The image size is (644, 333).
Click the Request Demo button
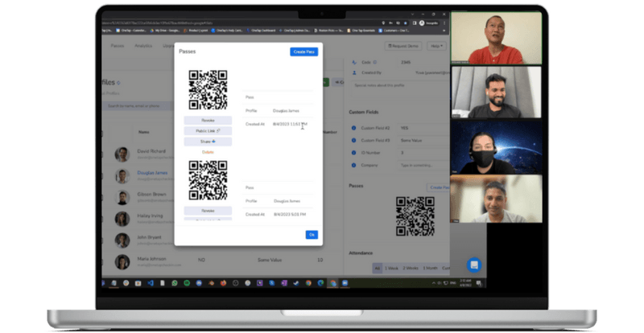click(x=403, y=46)
